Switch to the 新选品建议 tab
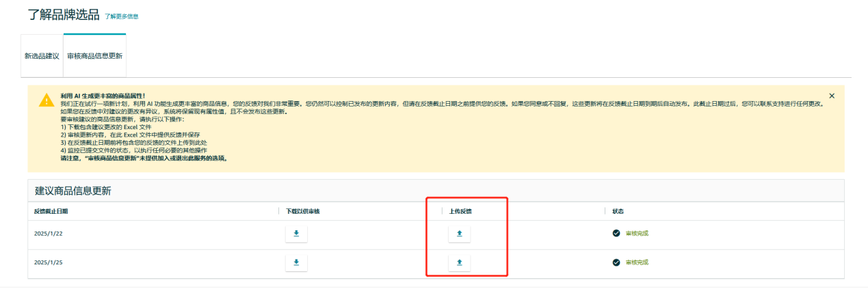The height and width of the screenshot is (289, 868). click(42, 55)
